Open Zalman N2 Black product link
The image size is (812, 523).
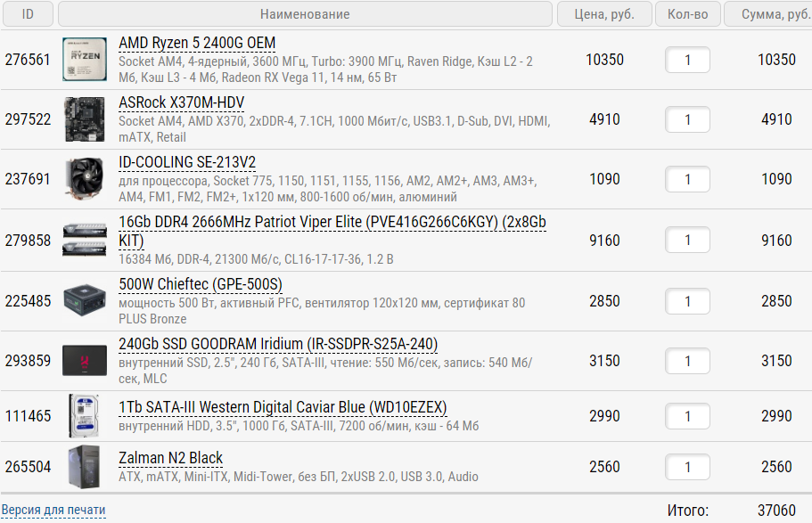[x=170, y=458]
